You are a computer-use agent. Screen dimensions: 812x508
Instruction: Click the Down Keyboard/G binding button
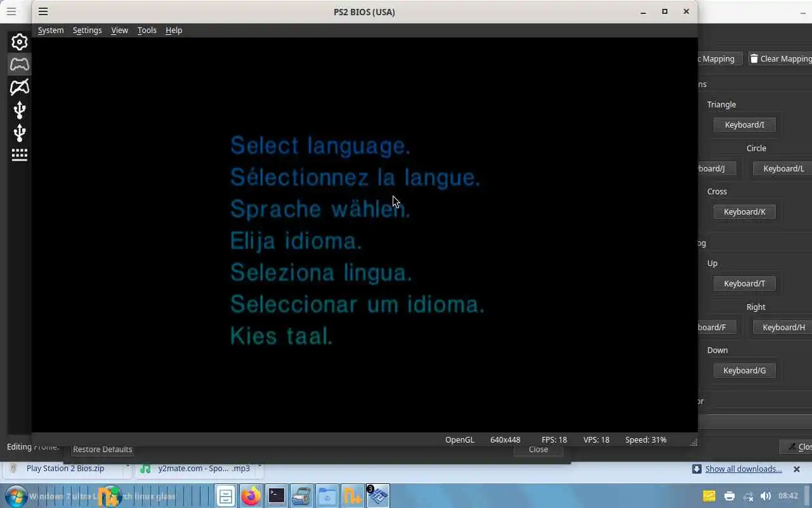tap(744, 370)
